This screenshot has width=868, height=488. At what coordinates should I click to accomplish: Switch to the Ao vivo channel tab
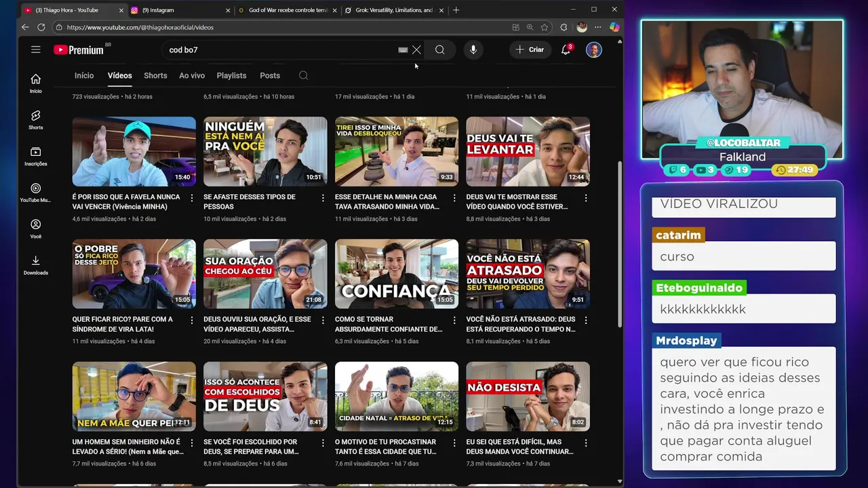(x=192, y=75)
